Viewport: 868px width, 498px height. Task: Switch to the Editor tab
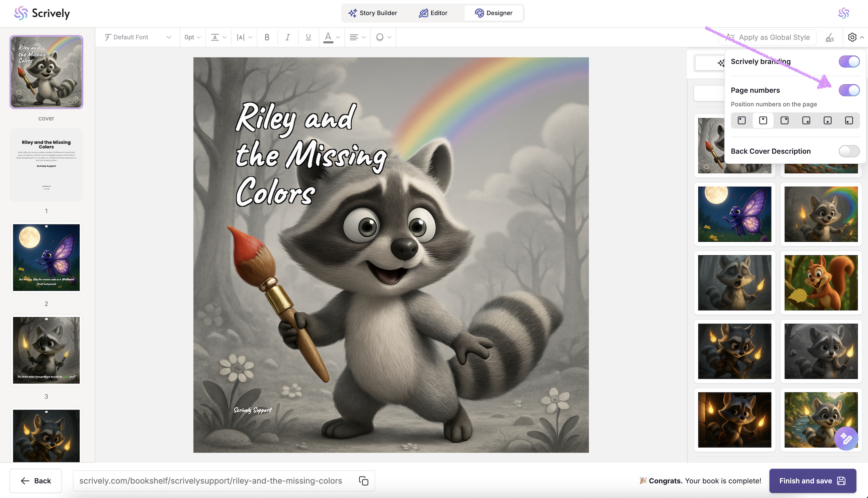pyautogui.click(x=433, y=13)
